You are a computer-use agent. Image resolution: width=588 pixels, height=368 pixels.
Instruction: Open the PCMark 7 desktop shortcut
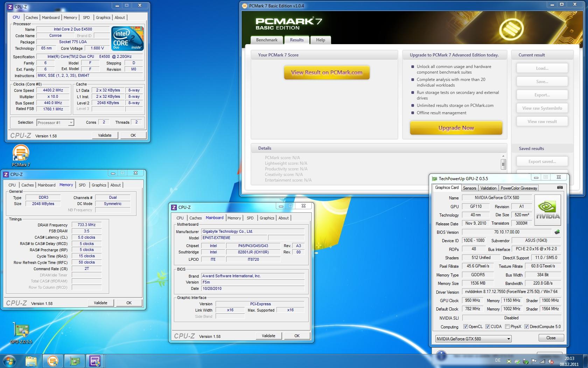point(21,156)
